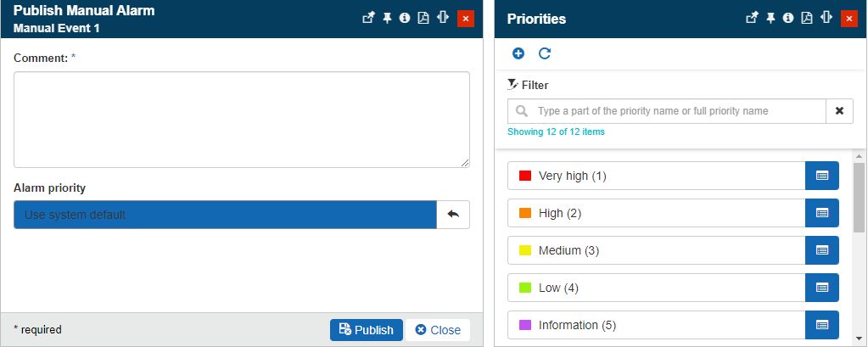Viewport: 868px width, 347px height.
Task: Click the priority name filter field
Action: coord(679,111)
